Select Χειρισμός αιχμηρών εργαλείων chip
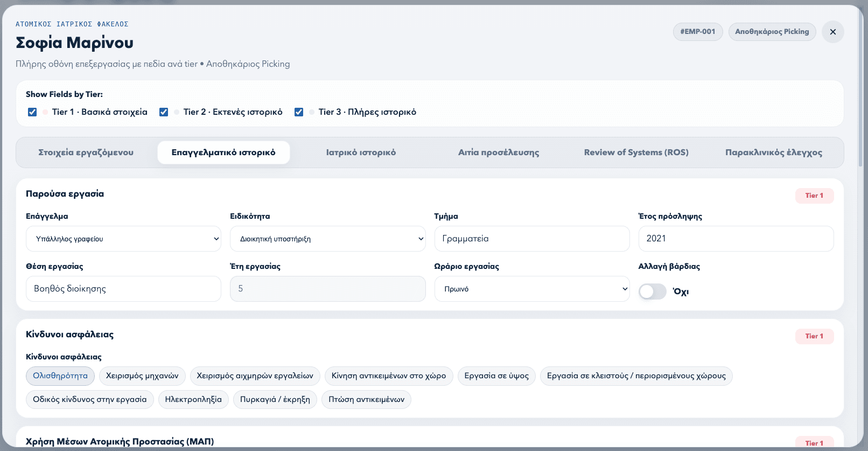This screenshot has width=868, height=451. click(x=255, y=376)
